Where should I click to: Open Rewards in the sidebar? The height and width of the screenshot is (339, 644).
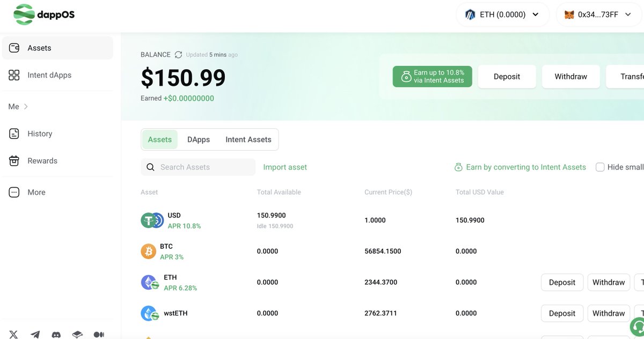click(x=57, y=160)
